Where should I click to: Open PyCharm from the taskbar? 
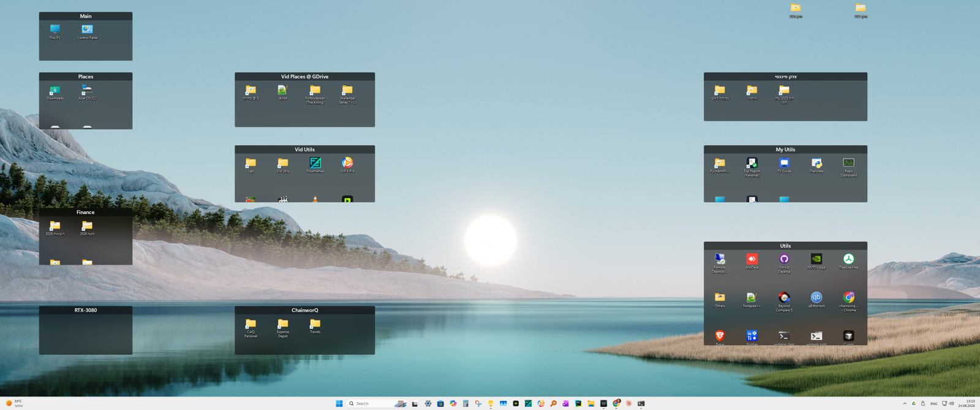pos(578,403)
